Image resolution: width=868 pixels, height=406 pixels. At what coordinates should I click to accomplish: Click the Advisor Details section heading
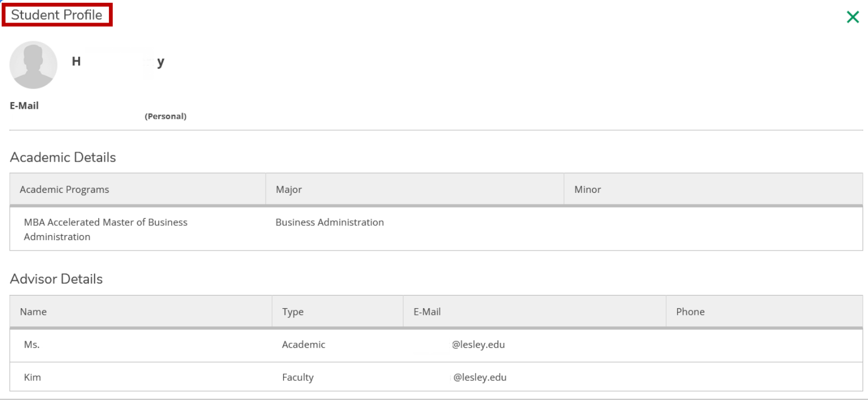point(56,279)
